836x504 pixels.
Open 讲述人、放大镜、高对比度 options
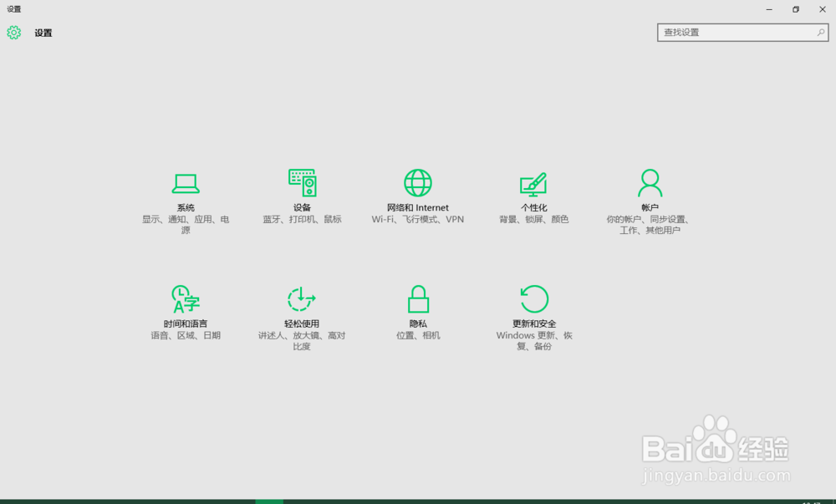(x=302, y=336)
